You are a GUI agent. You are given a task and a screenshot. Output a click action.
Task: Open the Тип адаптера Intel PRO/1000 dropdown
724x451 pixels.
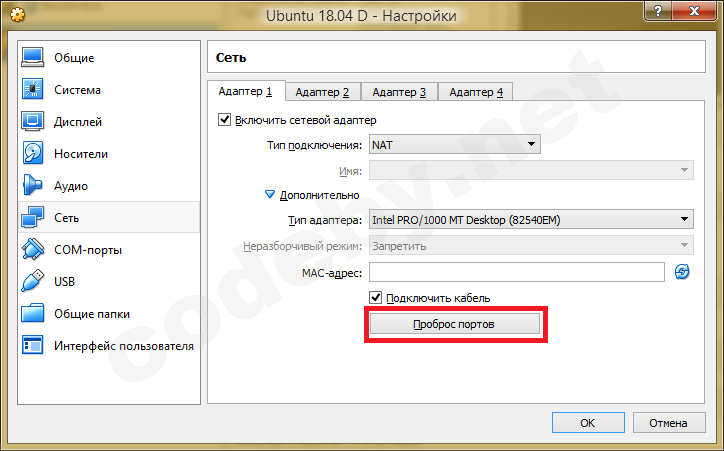click(x=531, y=220)
